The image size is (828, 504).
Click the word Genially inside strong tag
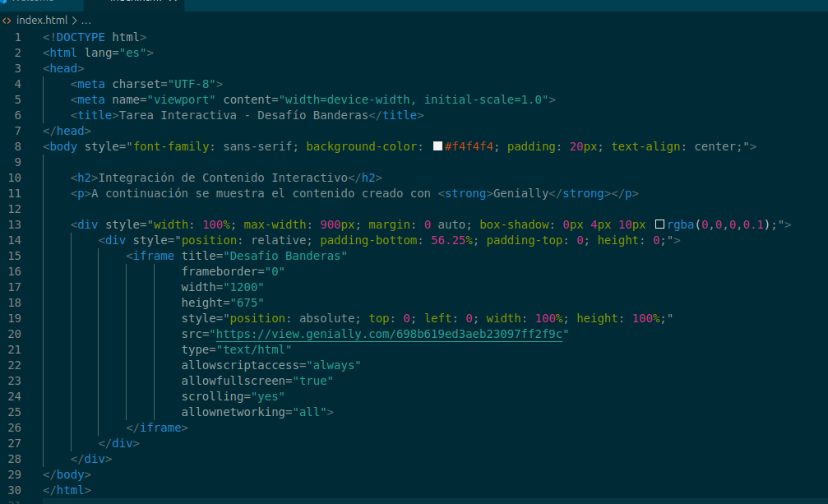click(520, 193)
